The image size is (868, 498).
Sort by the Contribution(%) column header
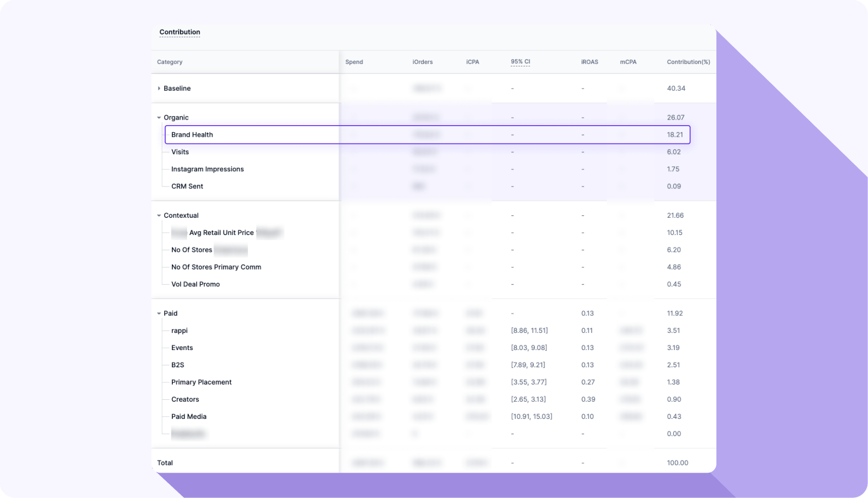click(x=688, y=62)
